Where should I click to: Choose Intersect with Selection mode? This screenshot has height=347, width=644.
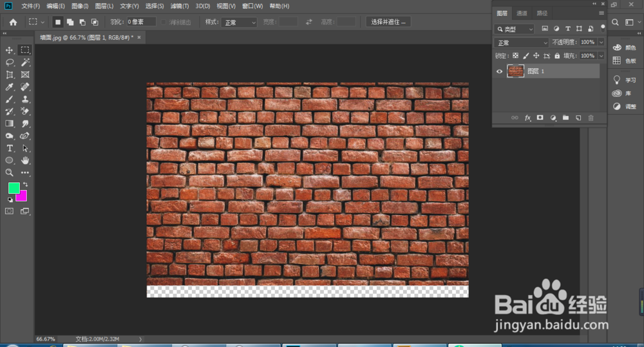point(95,22)
